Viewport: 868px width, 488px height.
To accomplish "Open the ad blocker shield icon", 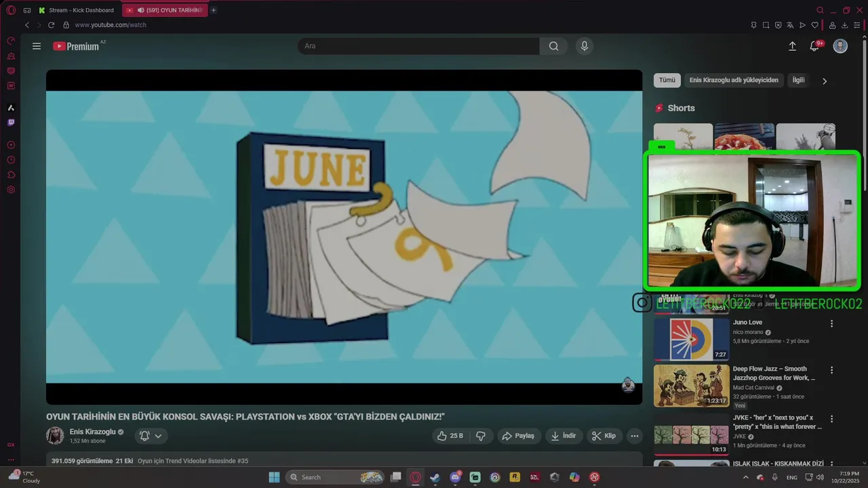I will [778, 25].
